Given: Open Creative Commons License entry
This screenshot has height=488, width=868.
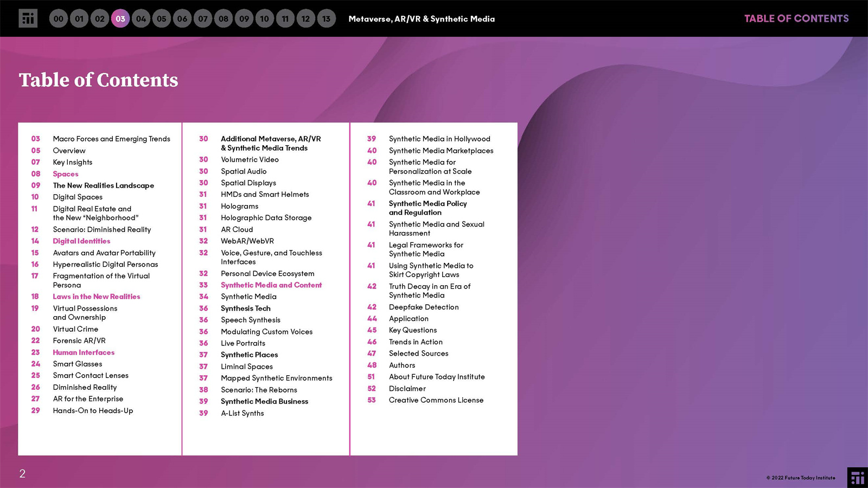Looking at the screenshot, I should [x=436, y=400].
